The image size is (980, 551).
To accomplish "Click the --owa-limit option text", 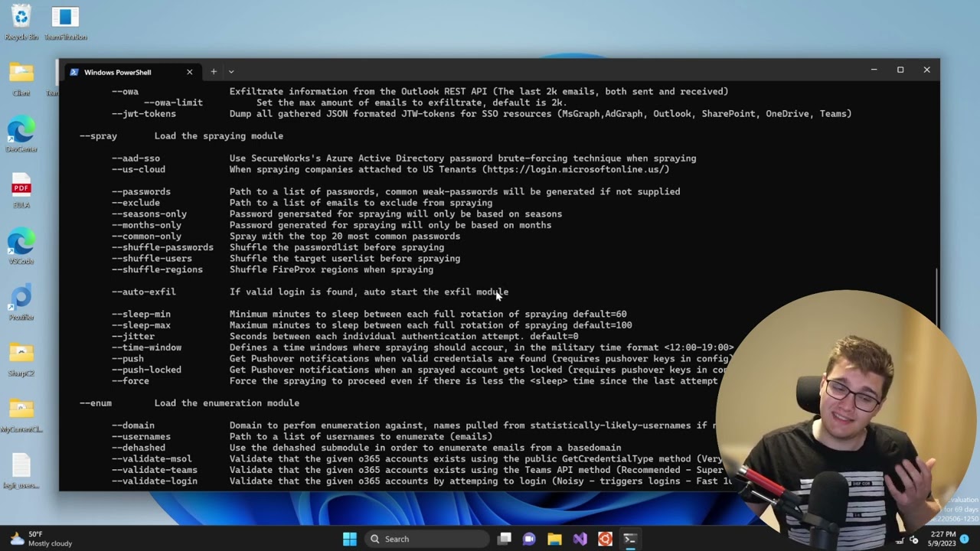I will [x=173, y=103].
